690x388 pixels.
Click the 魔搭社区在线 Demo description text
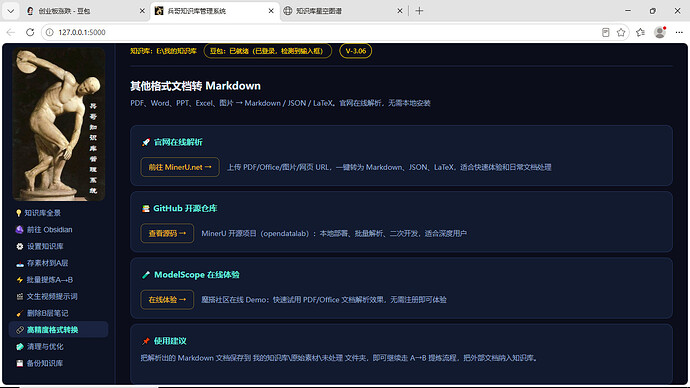pos(324,300)
